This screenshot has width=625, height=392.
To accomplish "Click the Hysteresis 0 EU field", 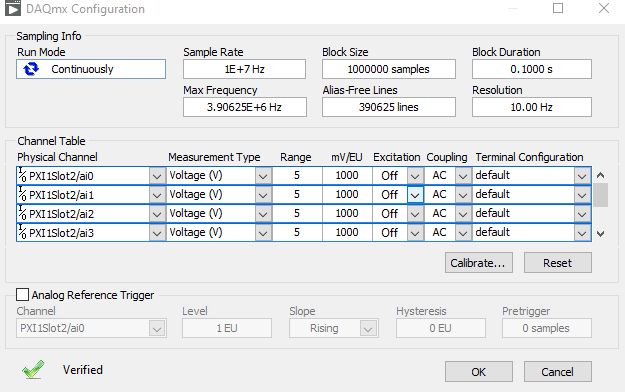I will pos(440,328).
